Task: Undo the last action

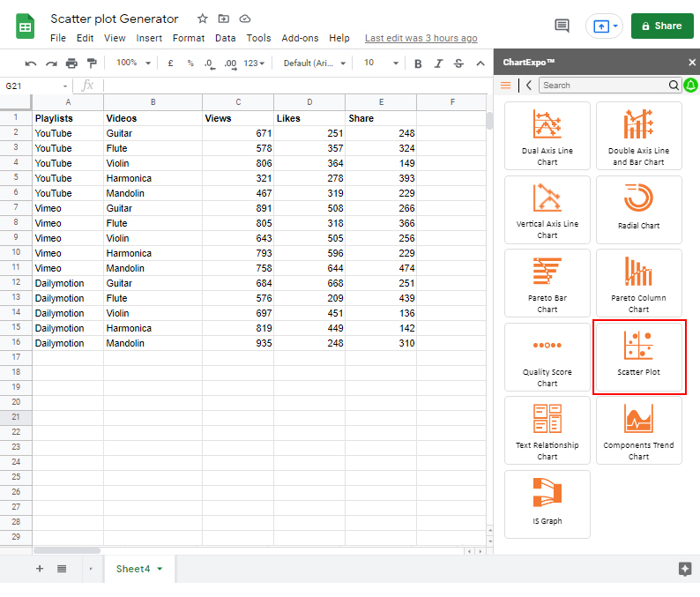Action: pyautogui.click(x=30, y=63)
